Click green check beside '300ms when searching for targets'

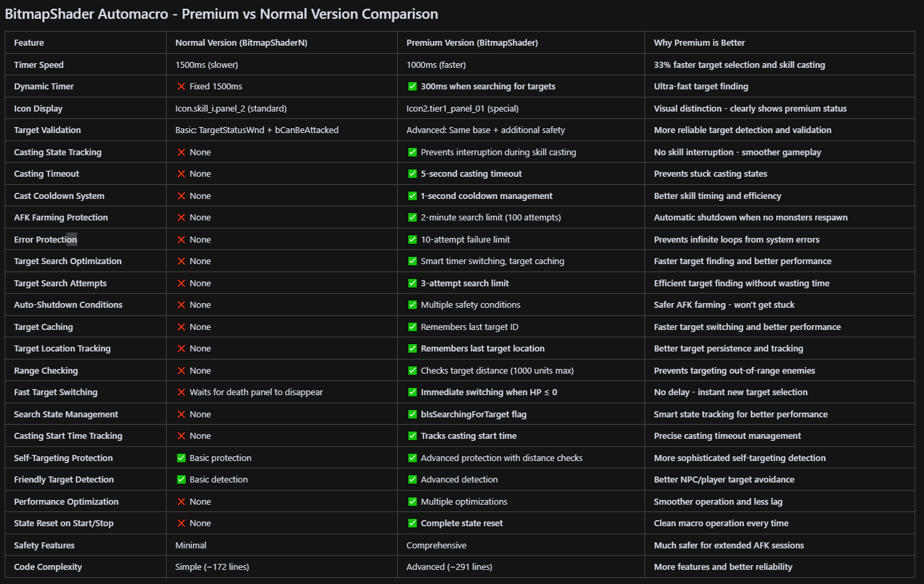[413, 87]
